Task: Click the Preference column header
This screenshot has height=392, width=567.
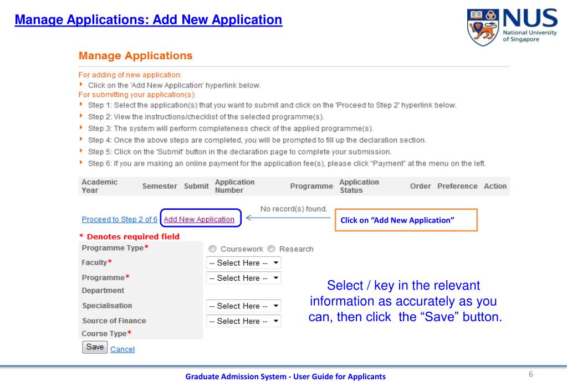Action: point(457,186)
